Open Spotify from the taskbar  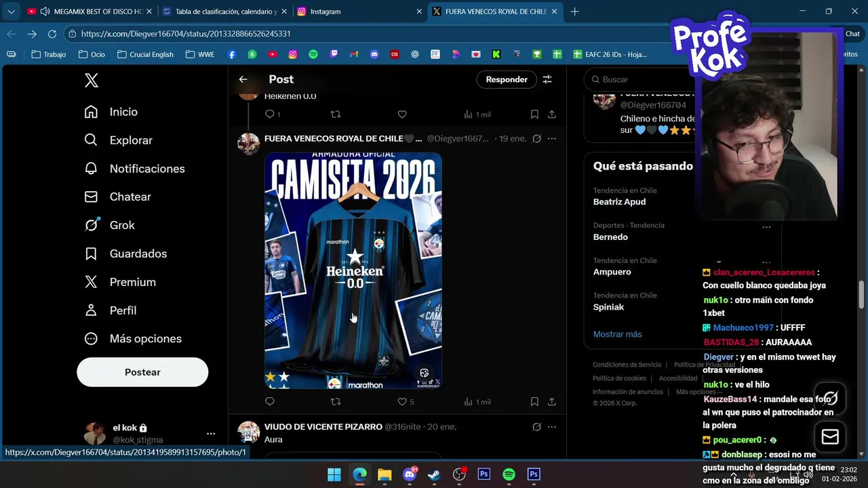[x=509, y=474]
